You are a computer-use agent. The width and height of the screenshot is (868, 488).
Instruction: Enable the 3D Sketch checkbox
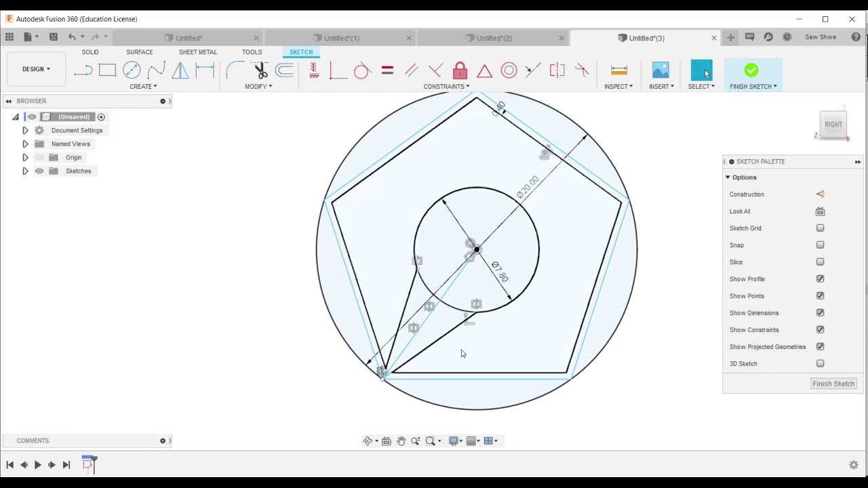[820, 364]
